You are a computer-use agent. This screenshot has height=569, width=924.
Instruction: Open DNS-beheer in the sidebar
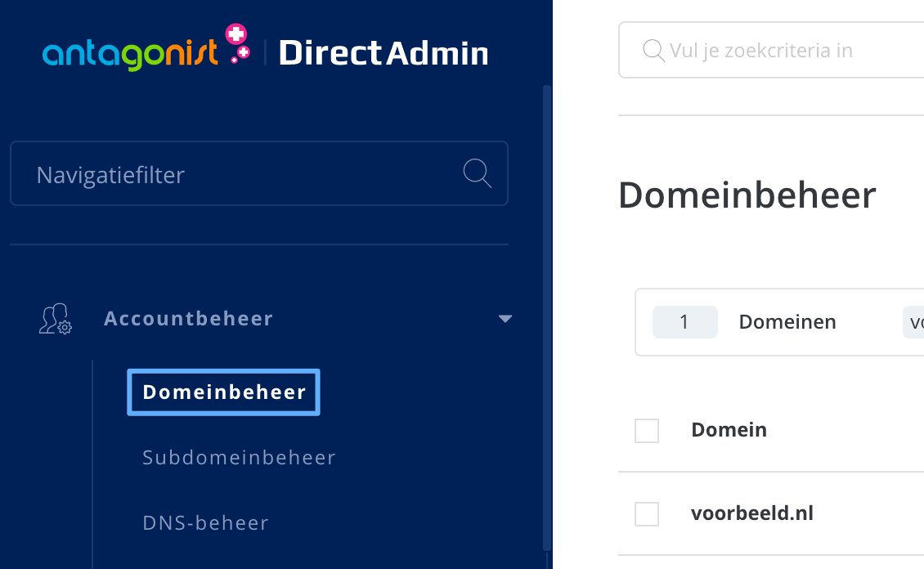coord(205,522)
